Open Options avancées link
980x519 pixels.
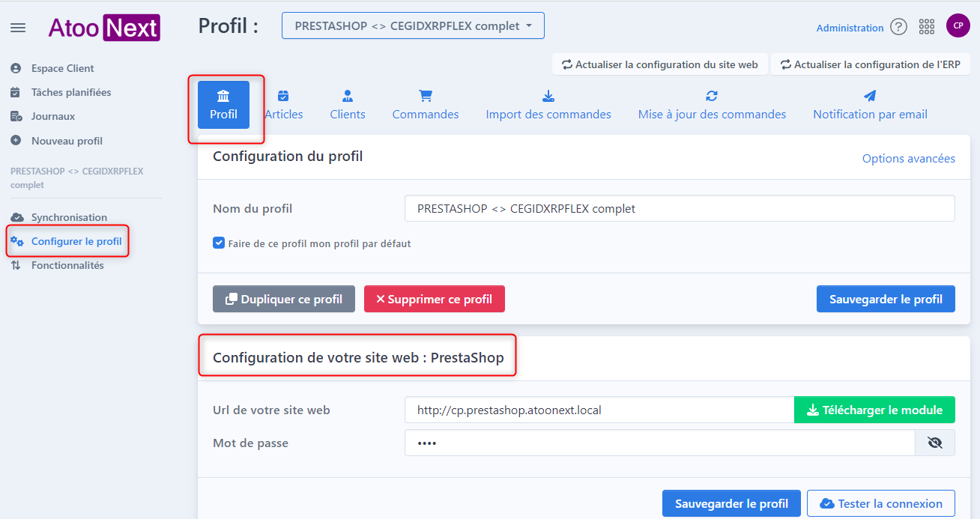pyautogui.click(x=909, y=158)
